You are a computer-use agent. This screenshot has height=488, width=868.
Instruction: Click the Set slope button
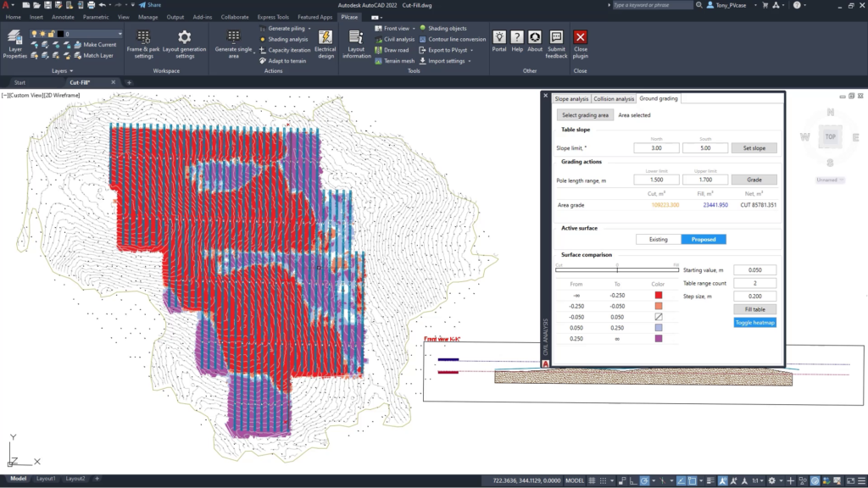[x=753, y=147]
